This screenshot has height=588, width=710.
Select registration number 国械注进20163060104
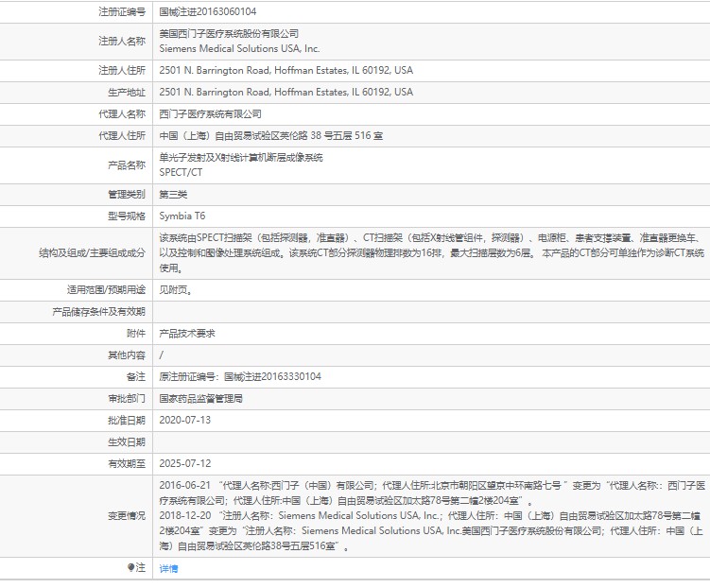tap(208, 11)
